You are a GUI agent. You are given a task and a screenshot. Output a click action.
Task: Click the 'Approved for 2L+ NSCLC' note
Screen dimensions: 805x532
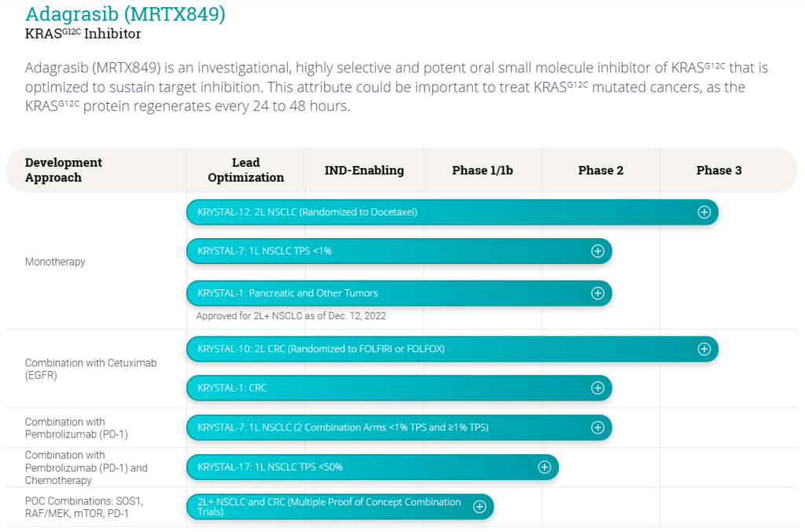coord(291,316)
